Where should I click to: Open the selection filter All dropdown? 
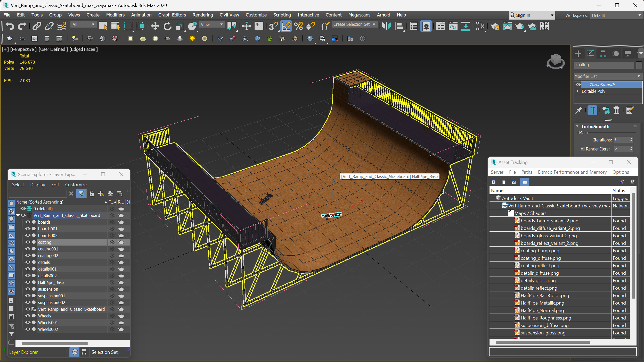[83, 24]
